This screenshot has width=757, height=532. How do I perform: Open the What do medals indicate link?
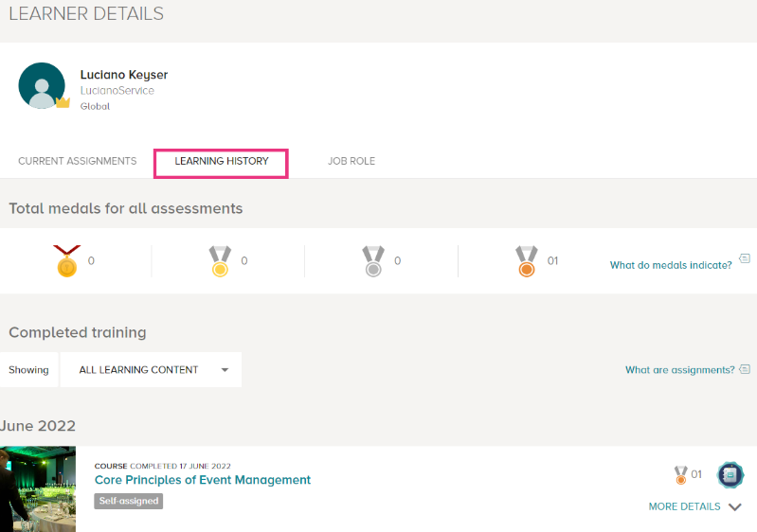coord(671,265)
